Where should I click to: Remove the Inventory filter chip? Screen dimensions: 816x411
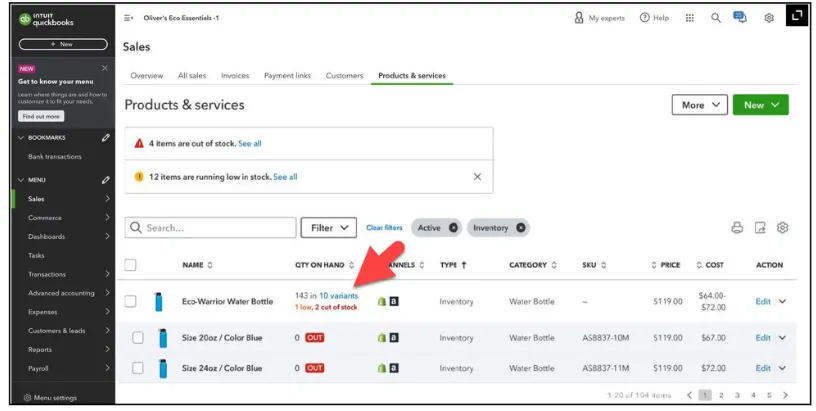pos(520,227)
